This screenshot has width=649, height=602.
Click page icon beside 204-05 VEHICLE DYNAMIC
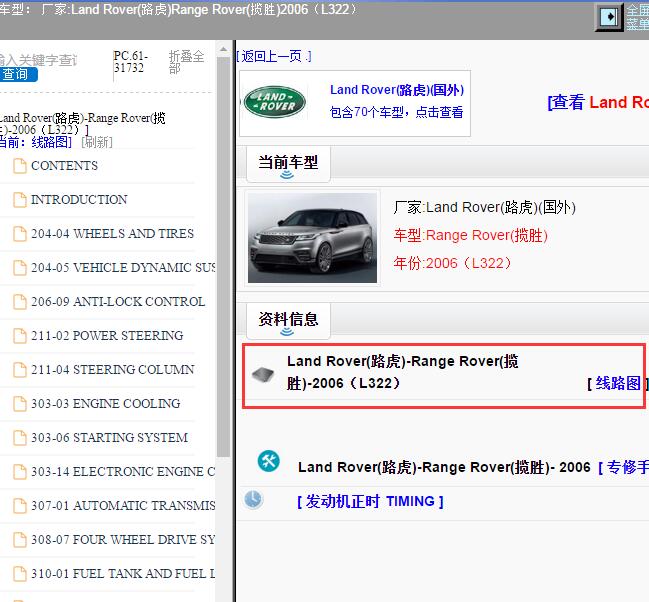[x=19, y=267]
